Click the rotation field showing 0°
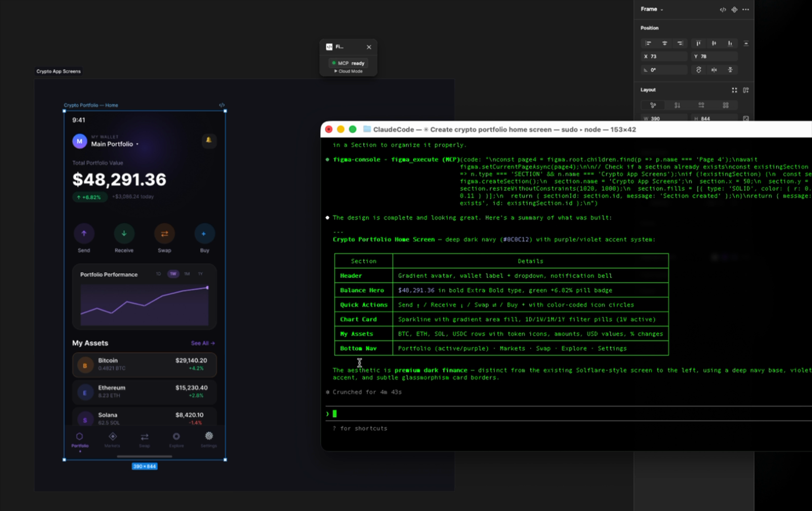 click(x=664, y=70)
